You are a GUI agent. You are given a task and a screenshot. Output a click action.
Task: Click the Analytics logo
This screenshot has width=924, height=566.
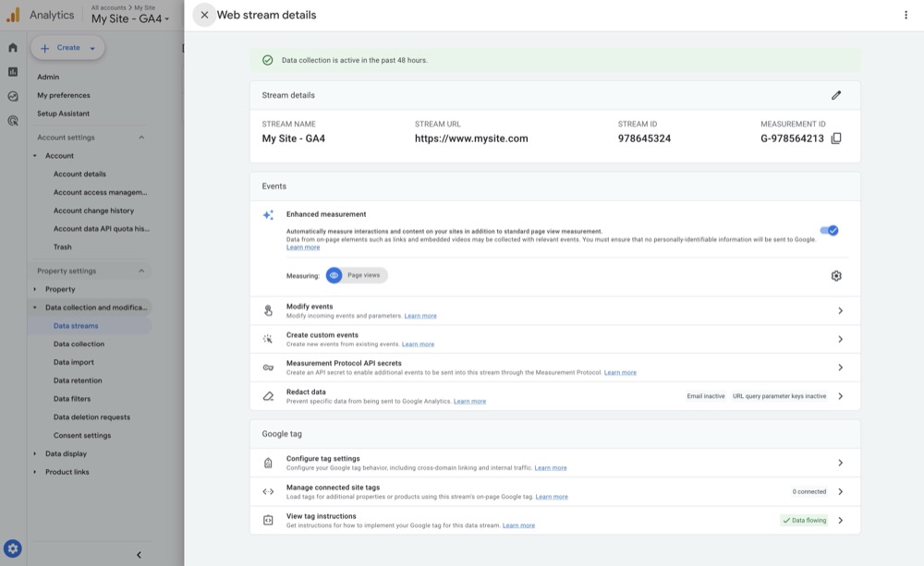pyautogui.click(x=13, y=16)
